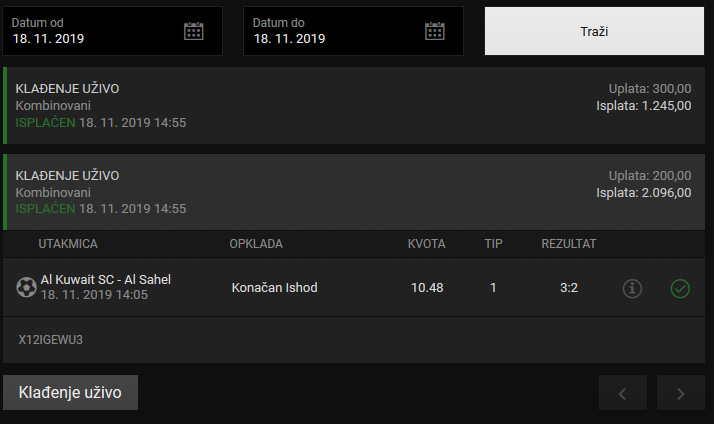Click the Traži search button

pos(594,31)
